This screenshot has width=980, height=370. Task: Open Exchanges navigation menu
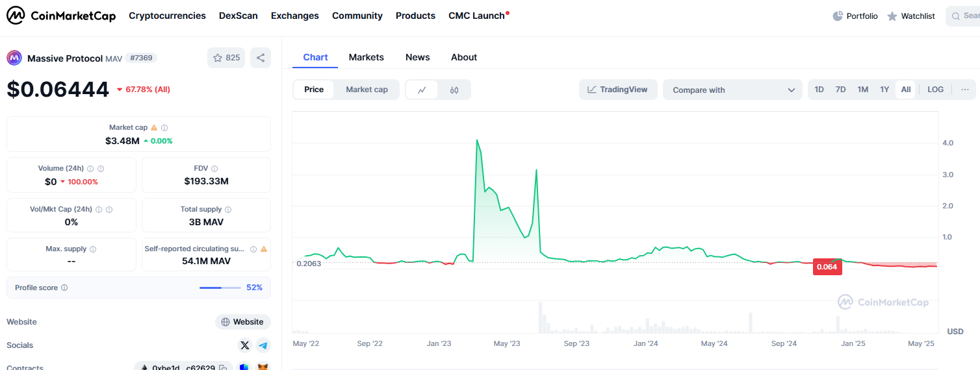click(x=295, y=16)
